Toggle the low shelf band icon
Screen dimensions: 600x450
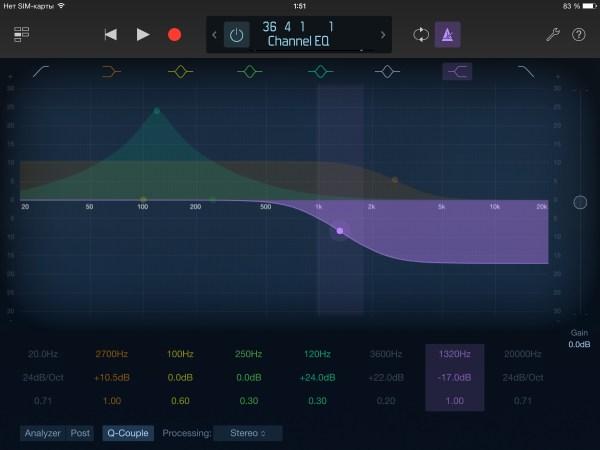tap(111, 72)
